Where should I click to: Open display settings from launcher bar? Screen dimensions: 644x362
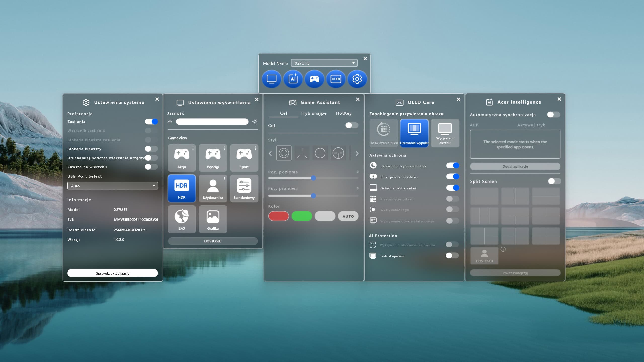(271, 79)
